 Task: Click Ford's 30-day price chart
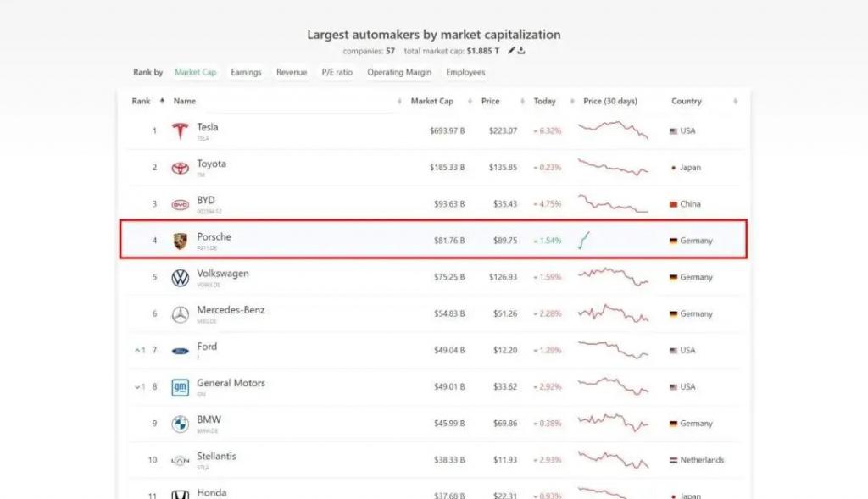click(x=613, y=350)
